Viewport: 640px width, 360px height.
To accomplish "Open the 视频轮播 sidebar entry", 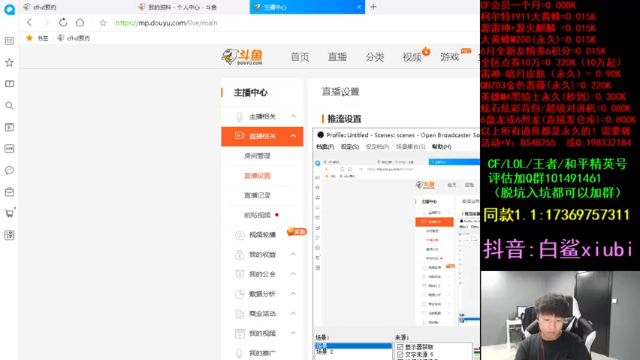I will (262, 235).
